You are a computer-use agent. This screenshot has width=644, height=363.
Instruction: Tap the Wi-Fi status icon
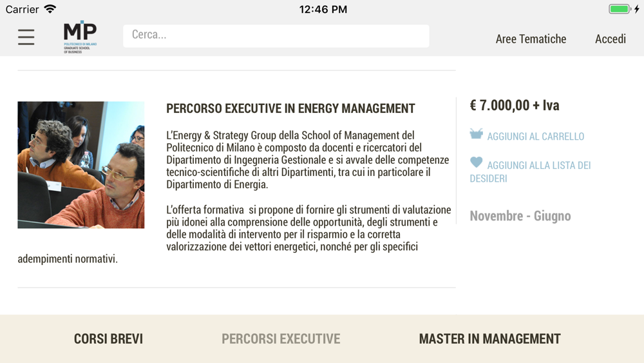[x=50, y=9]
